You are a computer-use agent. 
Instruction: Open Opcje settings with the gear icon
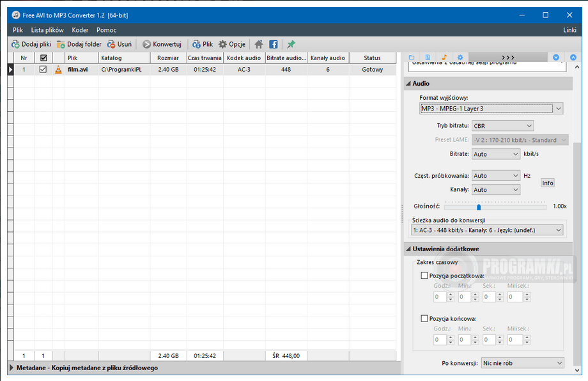coord(232,44)
